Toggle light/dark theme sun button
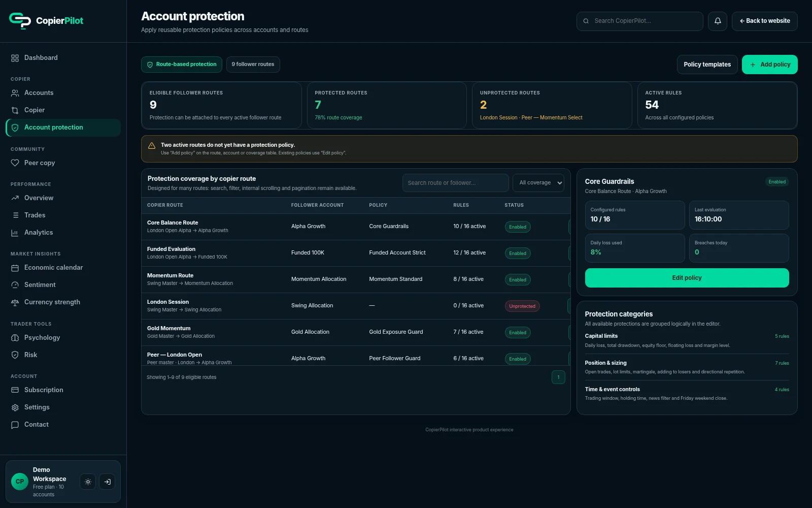Viewport: 812px width, 508px height. [x=88, y=482]
